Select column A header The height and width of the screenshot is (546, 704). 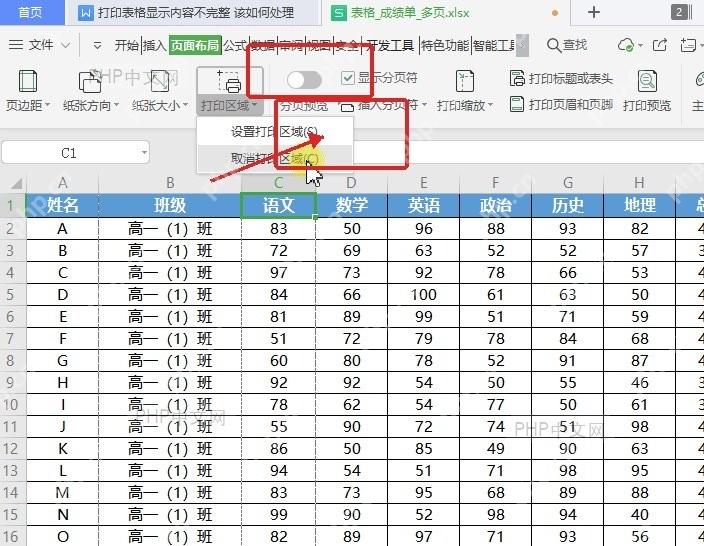coord(62,183)
